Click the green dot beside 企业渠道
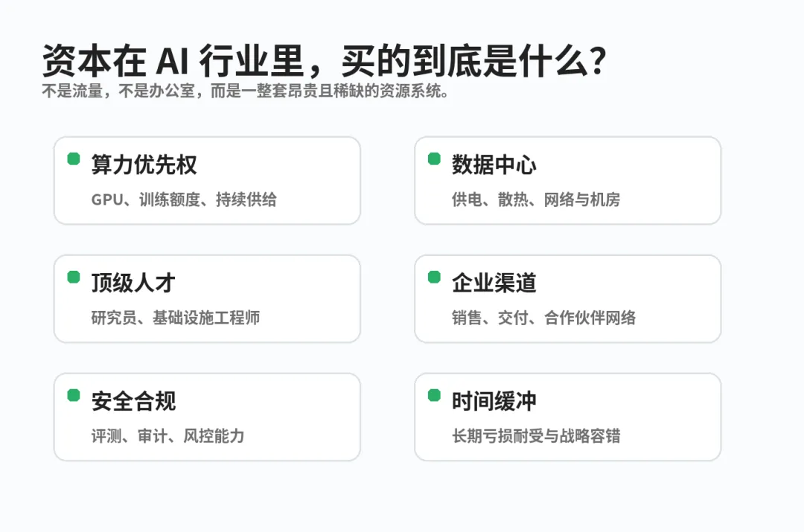This screenshot has height=532, width=804. click(x=434, y=278)
